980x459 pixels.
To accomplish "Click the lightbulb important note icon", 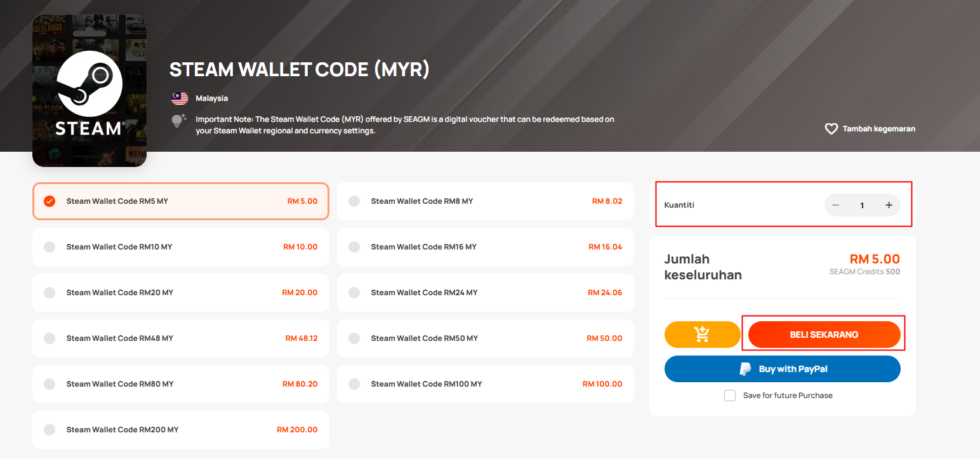I will (x=179, y=120).
